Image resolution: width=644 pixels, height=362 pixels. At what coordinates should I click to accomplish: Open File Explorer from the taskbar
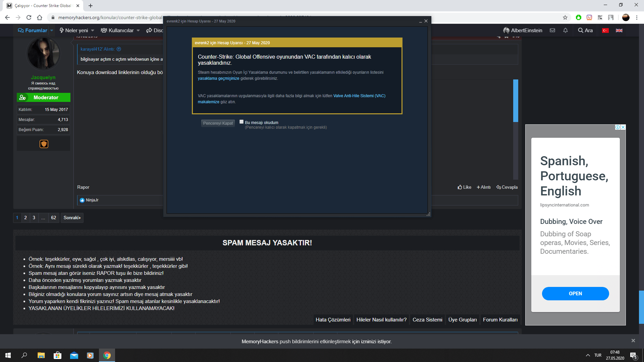(x=41, y=355)
